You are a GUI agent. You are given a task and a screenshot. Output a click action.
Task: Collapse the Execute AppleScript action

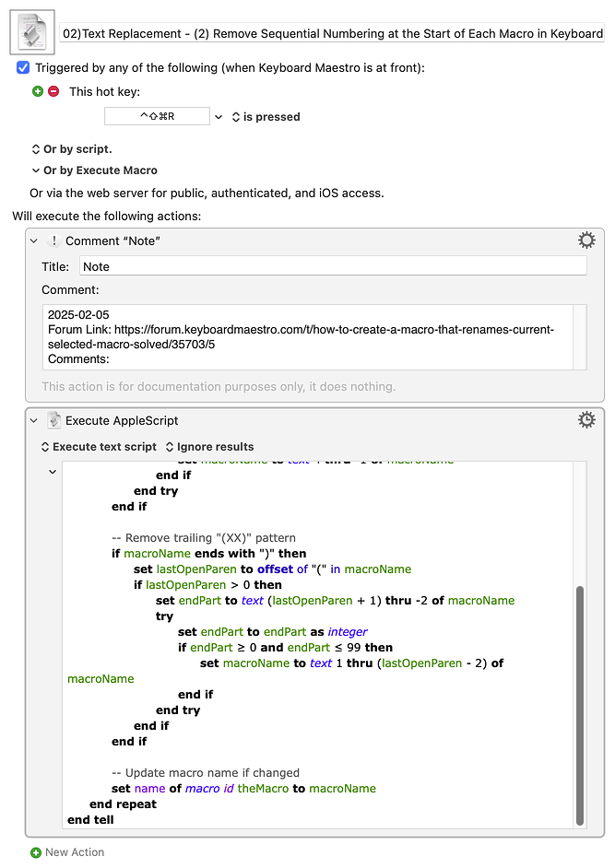tap(34, 421)
